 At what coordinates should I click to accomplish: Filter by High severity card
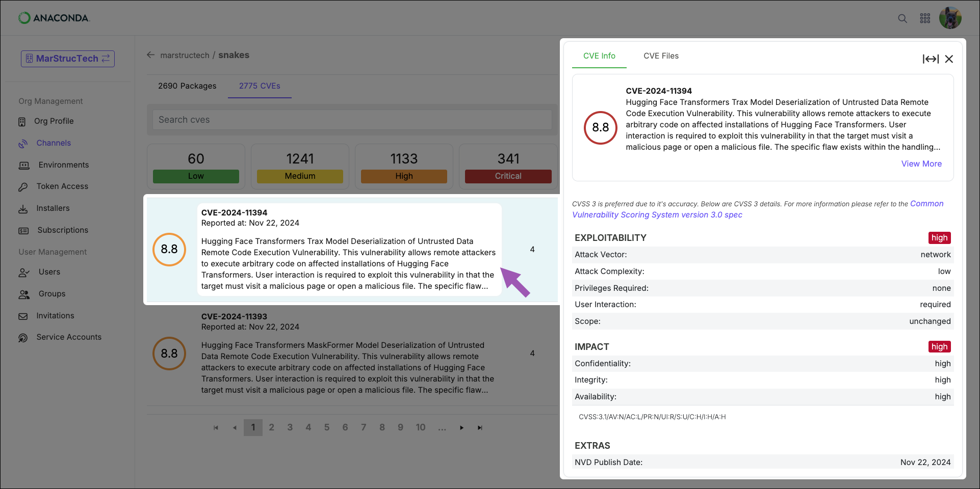404,167
